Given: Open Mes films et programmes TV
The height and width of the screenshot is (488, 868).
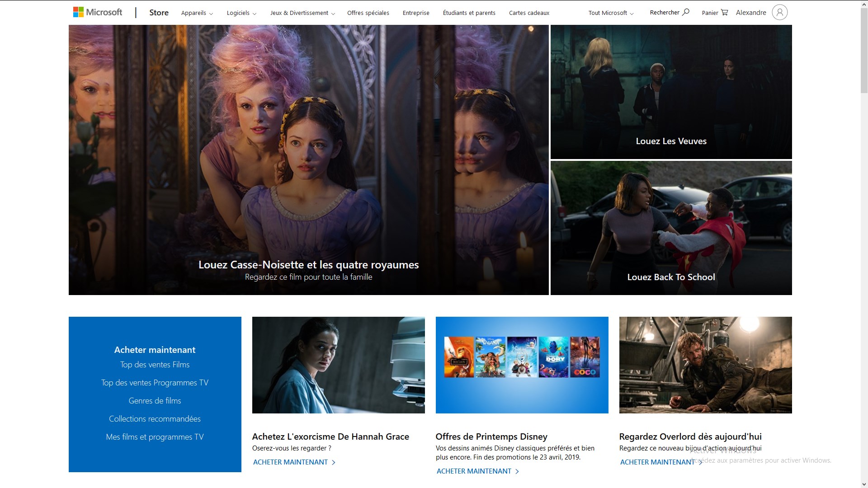Looking at the screenshot, I should [x=155, y=437].
